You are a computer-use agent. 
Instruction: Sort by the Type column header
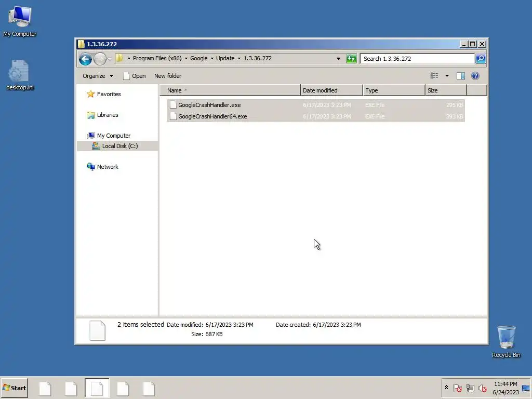(394, 90)
